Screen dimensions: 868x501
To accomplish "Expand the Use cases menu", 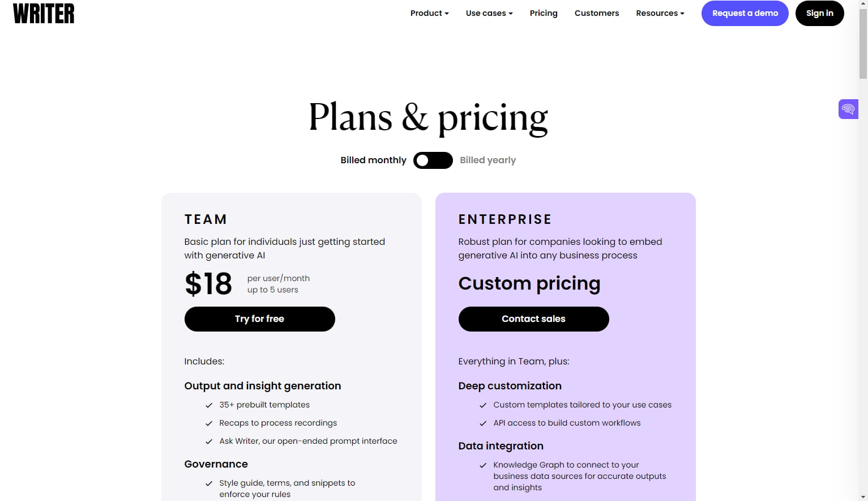I will (x=489, y=13).
